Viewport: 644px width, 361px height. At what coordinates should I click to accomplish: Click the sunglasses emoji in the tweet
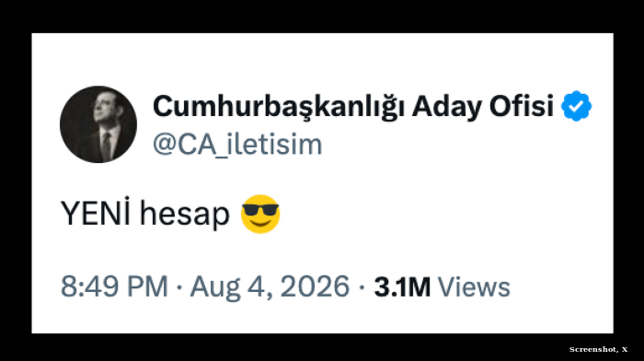[260, 214]
